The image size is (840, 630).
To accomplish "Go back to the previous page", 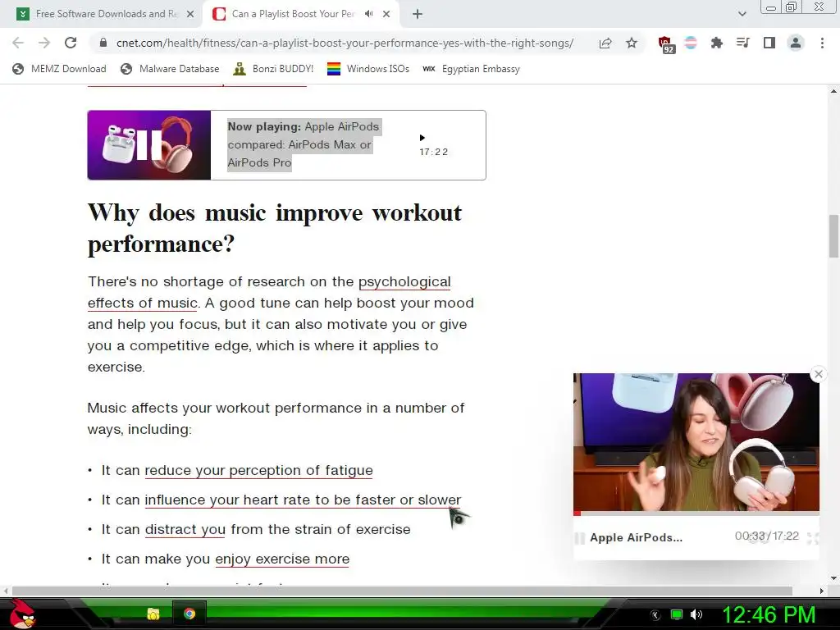I will [x=18, y=43].
